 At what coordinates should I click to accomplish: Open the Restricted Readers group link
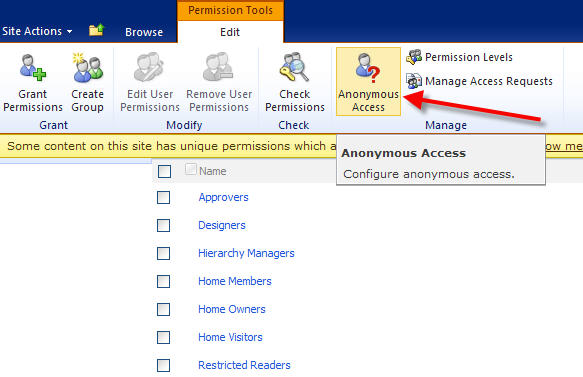point(244,365)
